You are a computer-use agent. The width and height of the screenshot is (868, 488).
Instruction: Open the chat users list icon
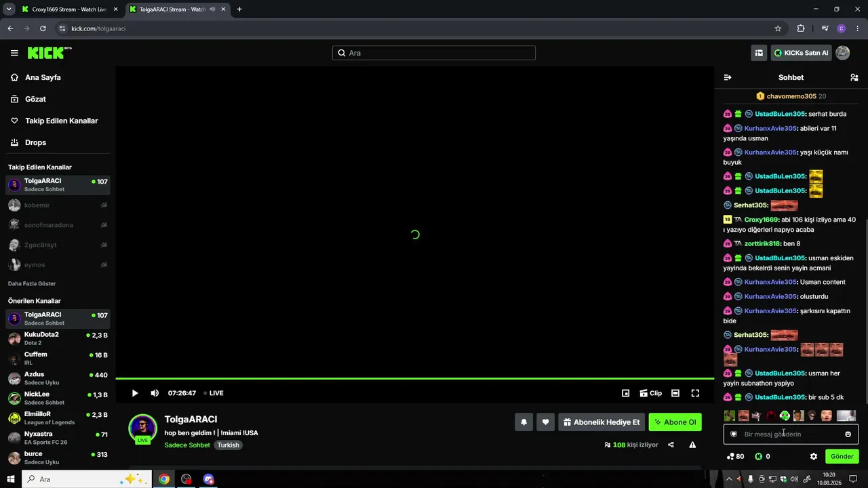click(x=854, y=77)
